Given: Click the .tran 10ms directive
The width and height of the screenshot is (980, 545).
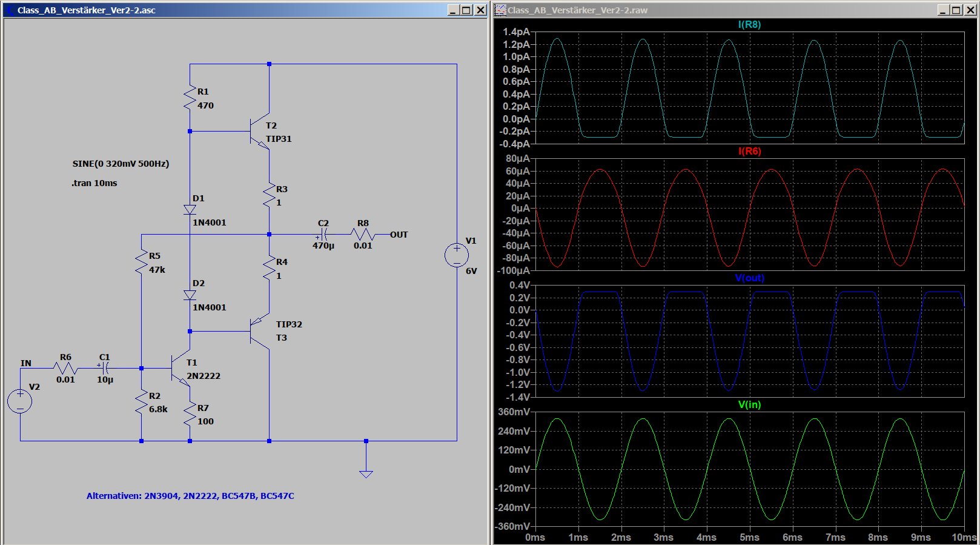Looking at the screenshot, I should [94, 183].
